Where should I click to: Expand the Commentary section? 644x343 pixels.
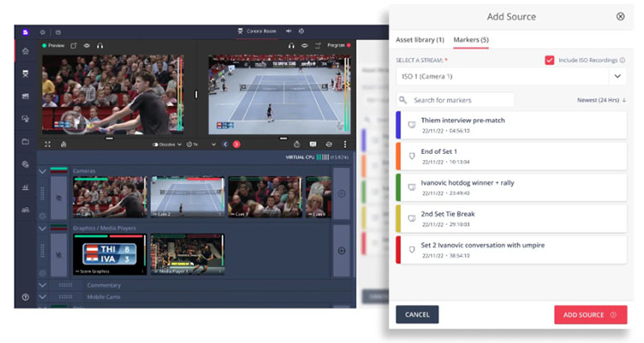point(42,285)
